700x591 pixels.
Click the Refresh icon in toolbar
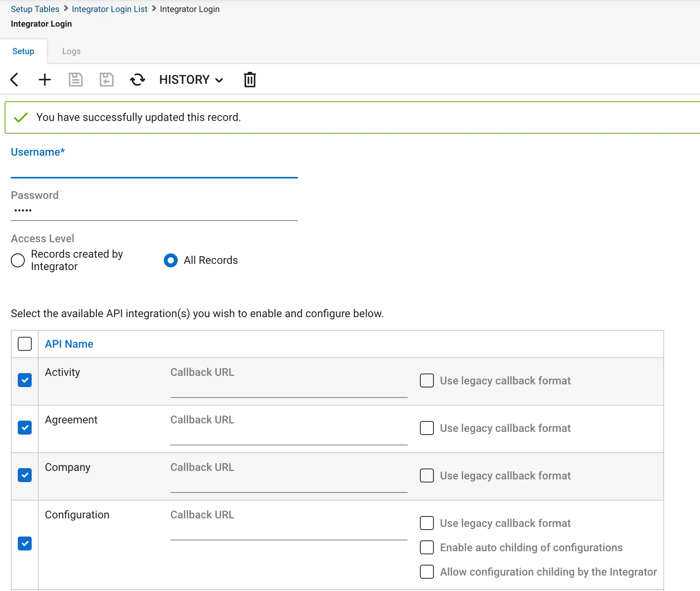point(137,80)
